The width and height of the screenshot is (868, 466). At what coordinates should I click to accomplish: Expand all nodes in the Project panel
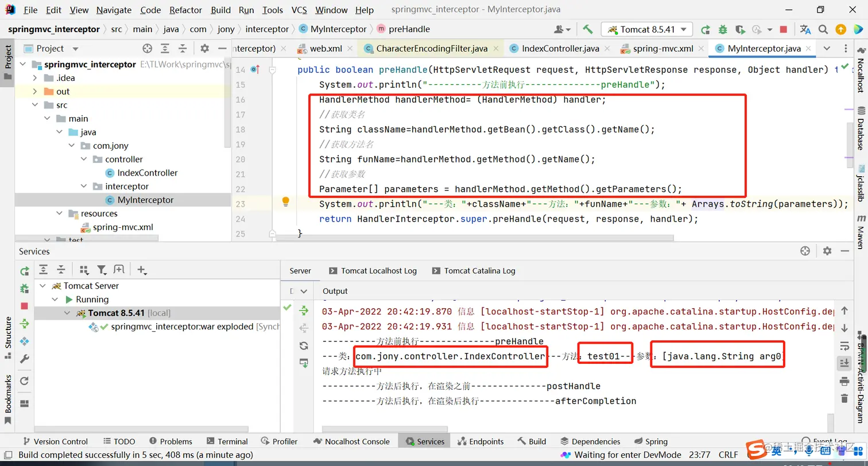click(x=165, y=49)
